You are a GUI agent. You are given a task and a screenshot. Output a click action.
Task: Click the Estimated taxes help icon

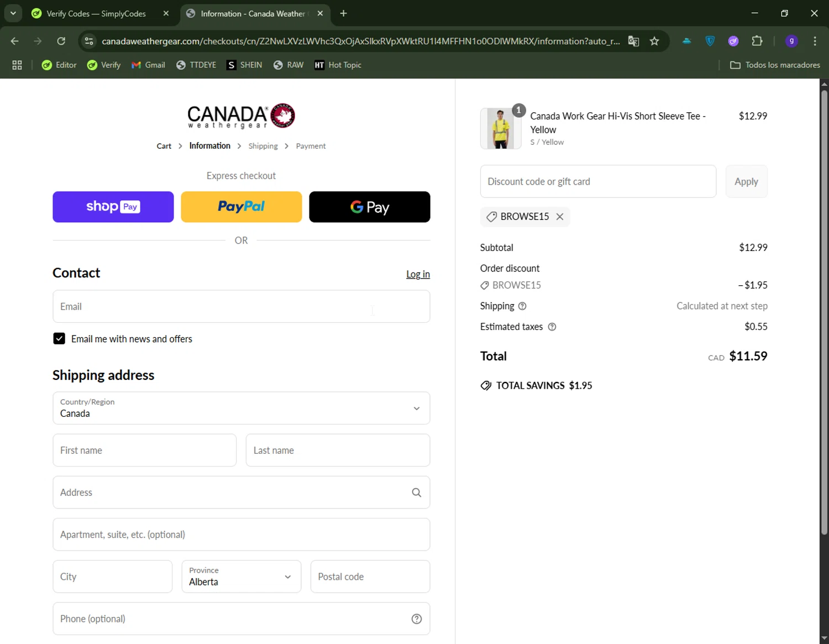point(552,327)
